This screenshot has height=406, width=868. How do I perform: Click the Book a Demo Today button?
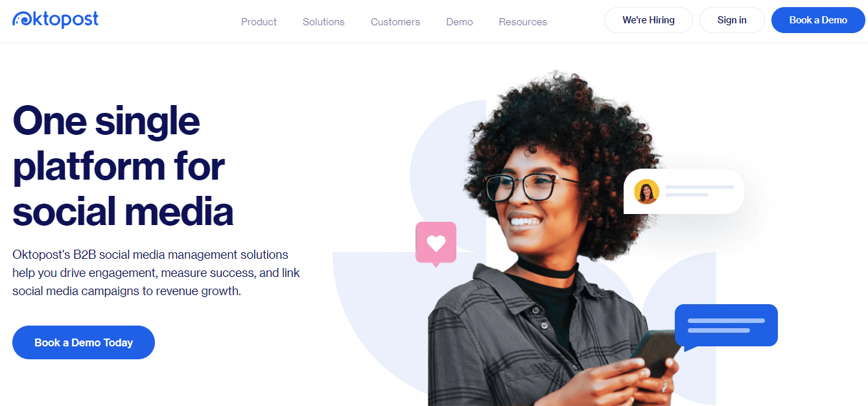point(84,342)
